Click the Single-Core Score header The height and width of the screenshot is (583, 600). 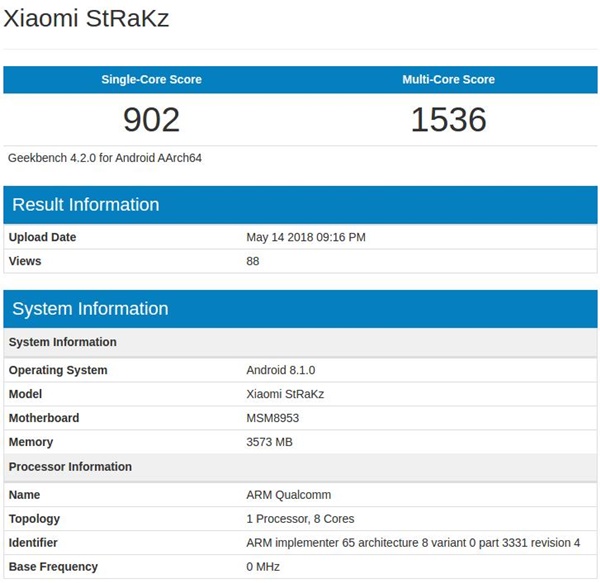tap(151, 79)
